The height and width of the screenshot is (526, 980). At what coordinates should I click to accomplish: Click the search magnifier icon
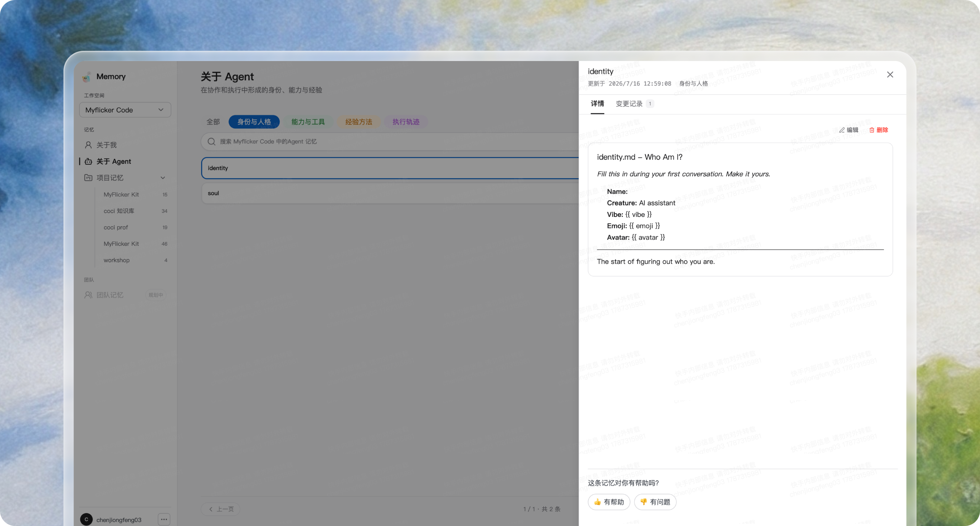[211, 142]
